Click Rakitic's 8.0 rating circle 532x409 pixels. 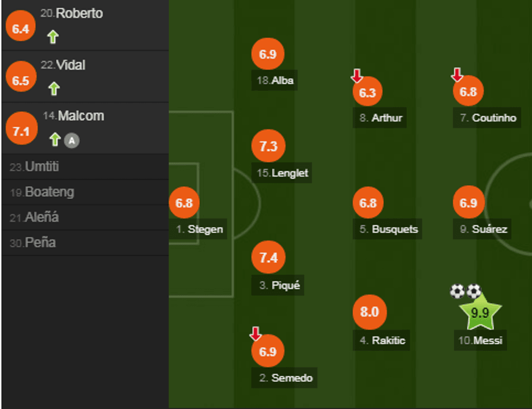pyautogui.click(x=369, y=312)
